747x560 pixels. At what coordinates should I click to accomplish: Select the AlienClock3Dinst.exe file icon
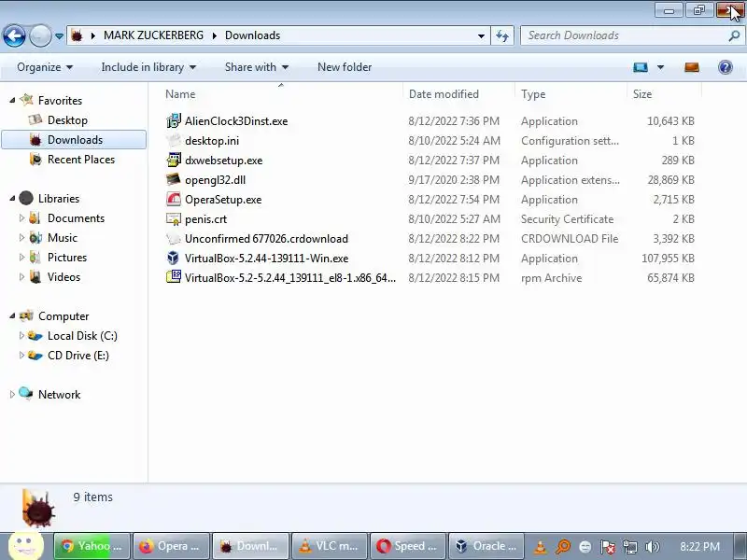click(174, 121)
